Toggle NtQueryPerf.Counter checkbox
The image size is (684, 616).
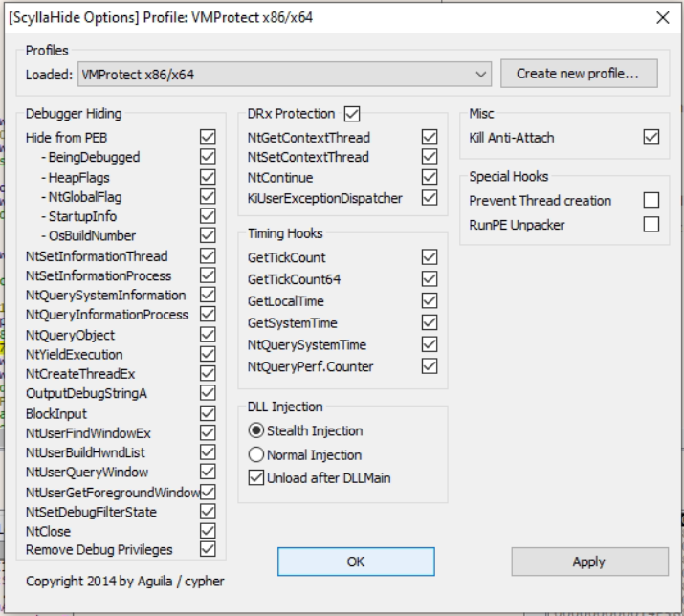tap(430, 366)
